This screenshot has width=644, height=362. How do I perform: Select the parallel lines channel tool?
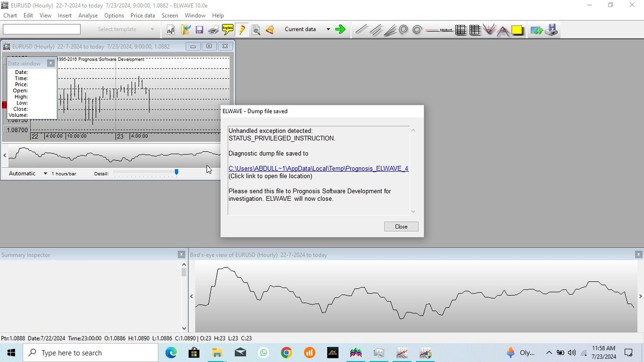click(x=375, y=30)
